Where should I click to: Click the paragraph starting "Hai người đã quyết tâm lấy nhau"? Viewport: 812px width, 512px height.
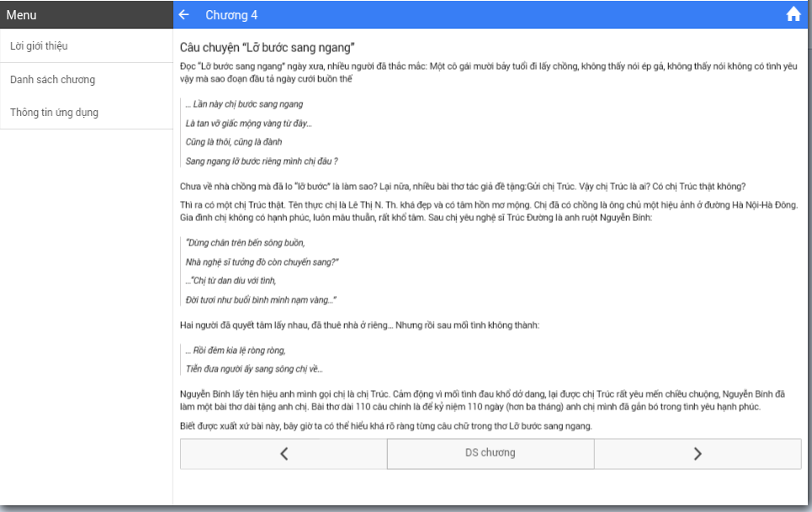tap(359, 325)
